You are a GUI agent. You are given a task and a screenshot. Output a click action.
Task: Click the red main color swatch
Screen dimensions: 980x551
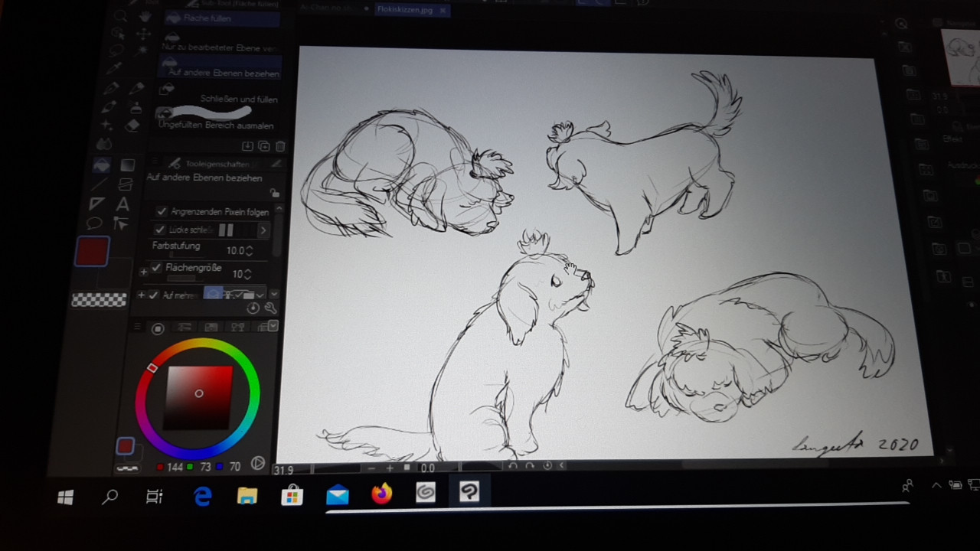click(92, 252)
